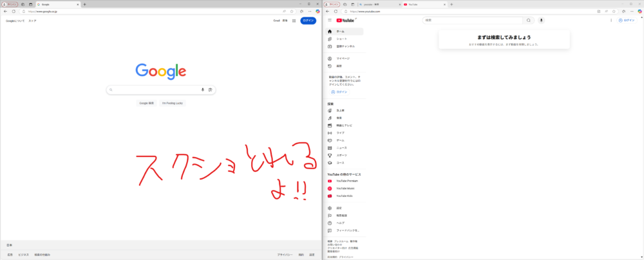Favorite the Google page with star

292,12
